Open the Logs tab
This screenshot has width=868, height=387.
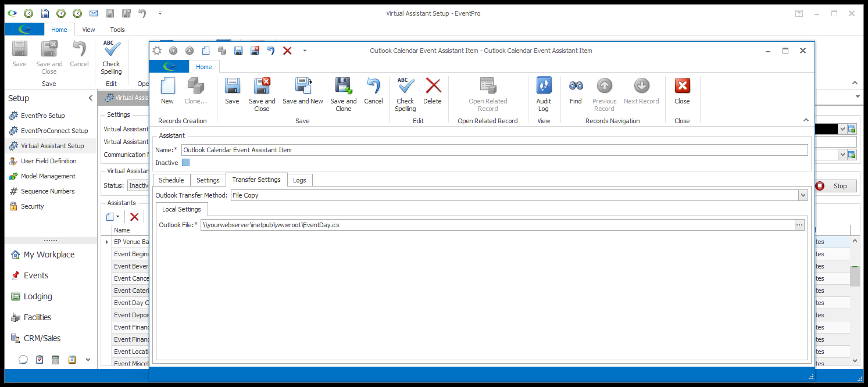299,180
